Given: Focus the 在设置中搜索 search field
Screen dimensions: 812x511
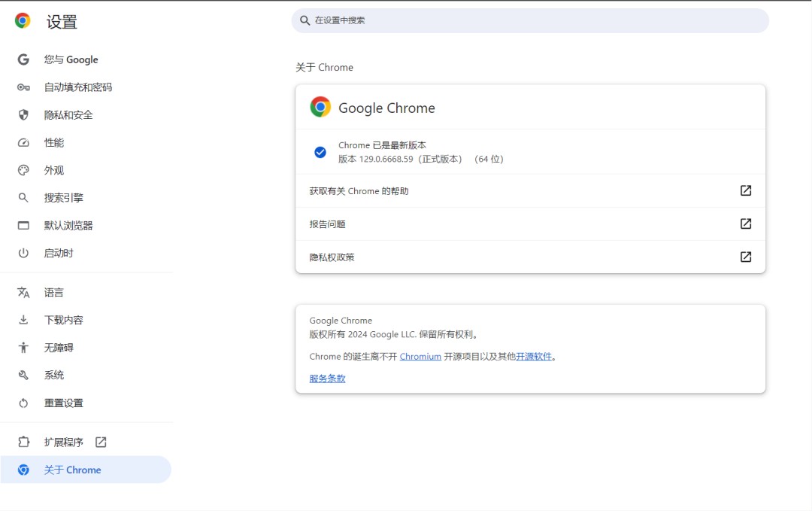Looking at the screenshot, I should coord(530,20).
